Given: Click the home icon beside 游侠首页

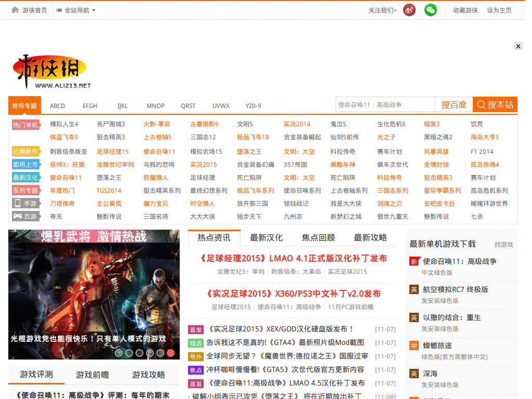Looking at the screenshot, I should click(15, 10).
